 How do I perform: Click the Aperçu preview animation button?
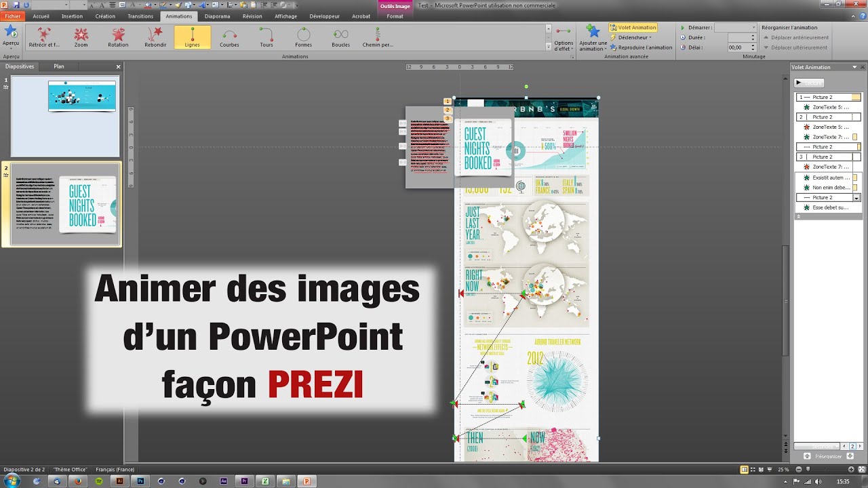(x=11, y=36)
